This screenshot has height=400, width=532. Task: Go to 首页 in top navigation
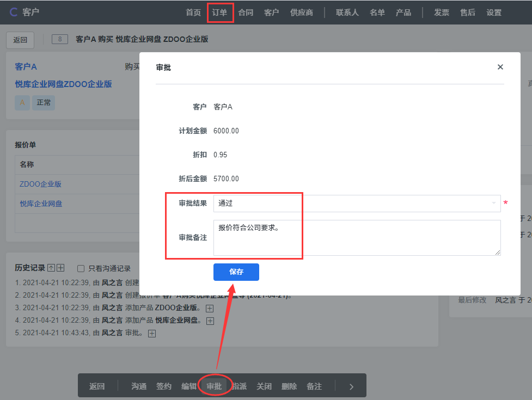(193, 13)
